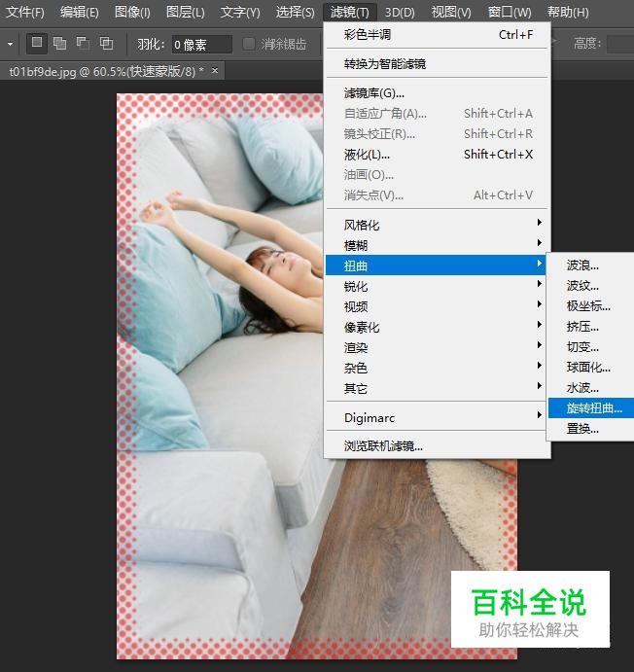
Task: Select 波纹... distort filter
Action: pyautogui.click(x=591, y=285)
